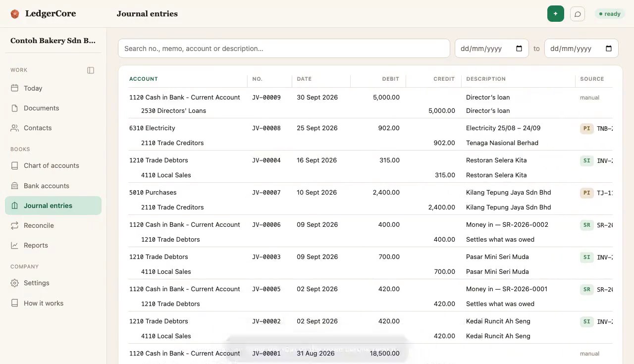The image size is (634, 364).
Task: Click SR badge on JV-00006 row
Action: coord(586,225)
